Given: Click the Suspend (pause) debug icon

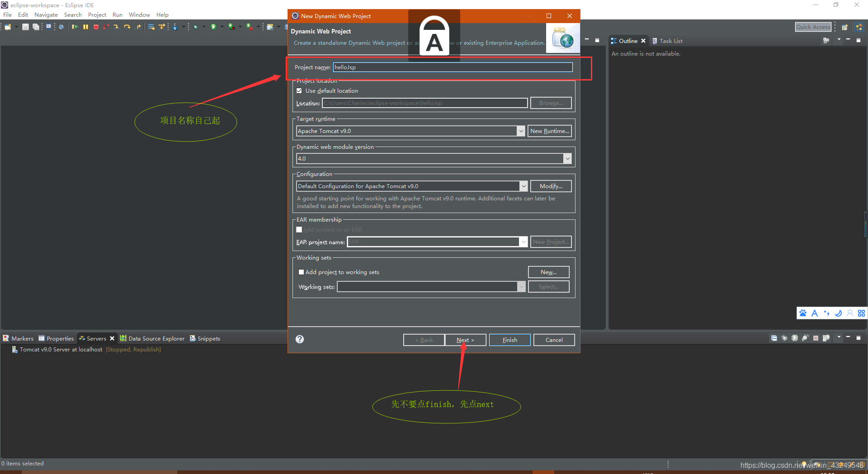Looking at the screenshot, I should point(85,27).
